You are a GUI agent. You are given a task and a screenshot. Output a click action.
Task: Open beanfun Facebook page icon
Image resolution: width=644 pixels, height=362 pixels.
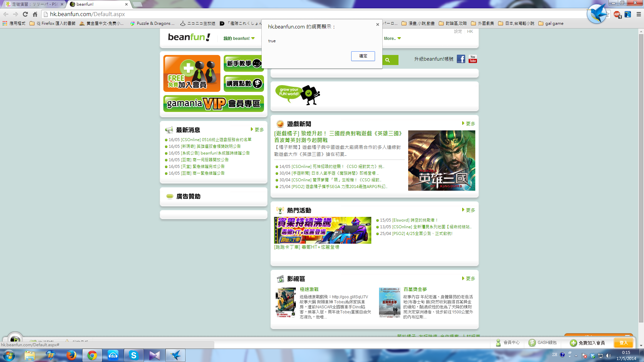pos(461,59)
